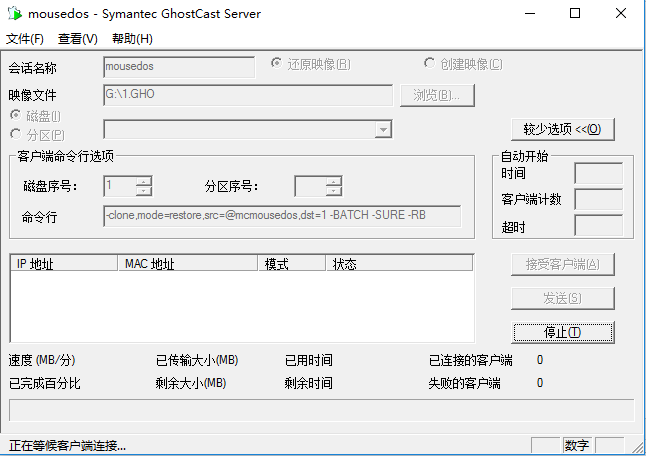The width and height of the screenshot is (646, 456).
Task: Open the 文件(F) menu
Action: [x=25, y=39]
